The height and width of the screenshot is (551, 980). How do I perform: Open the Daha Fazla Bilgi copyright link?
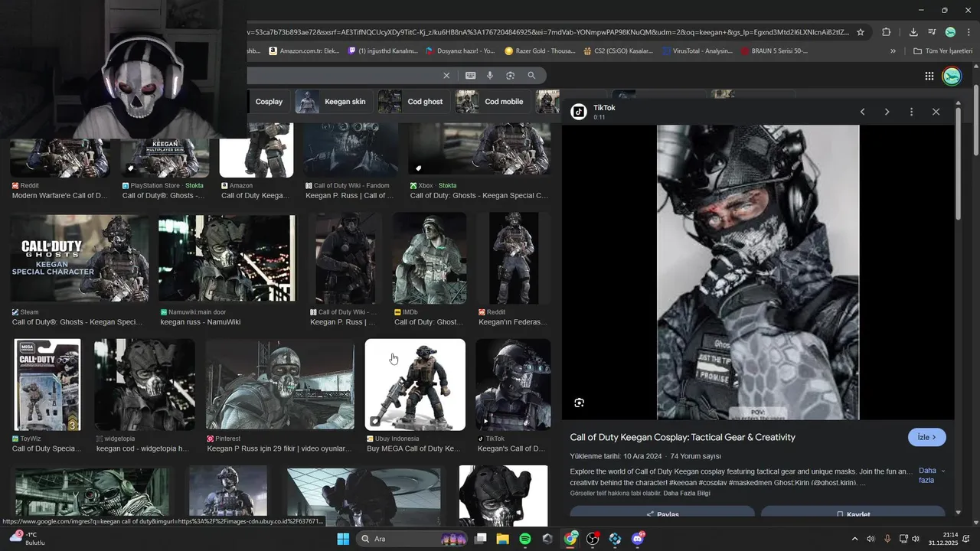click(687, 494)
